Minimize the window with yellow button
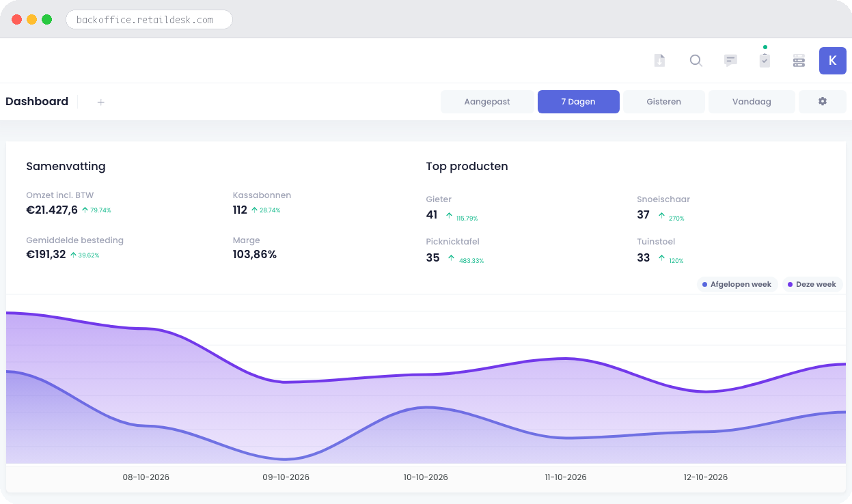Viewport: 852px width, 504px height. click(31, 20)
